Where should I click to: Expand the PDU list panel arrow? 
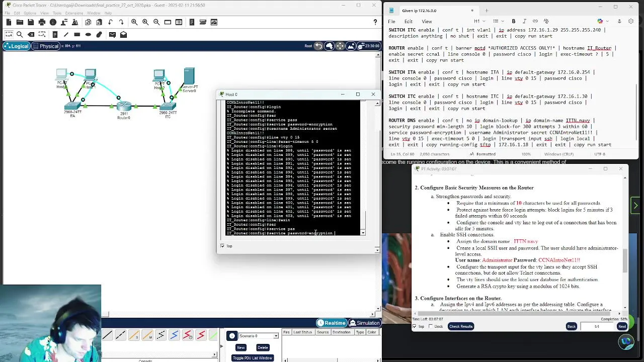click(x=221, y=346)
